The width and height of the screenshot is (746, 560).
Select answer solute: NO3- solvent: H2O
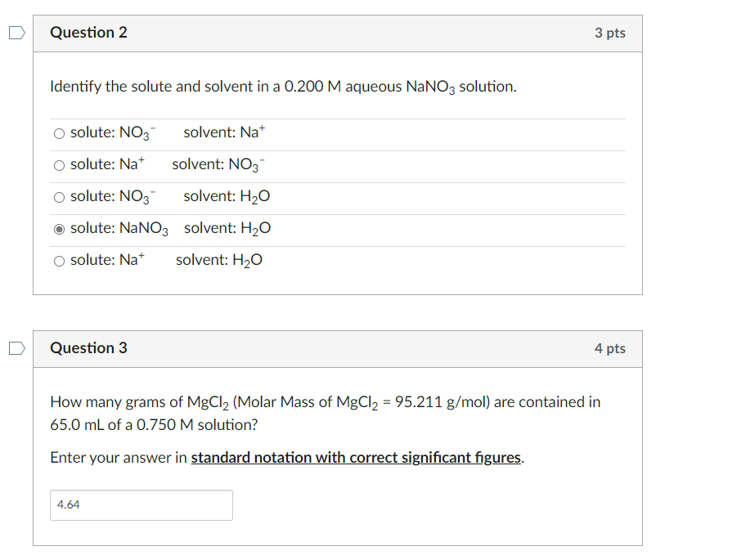(x=59, y=196)
